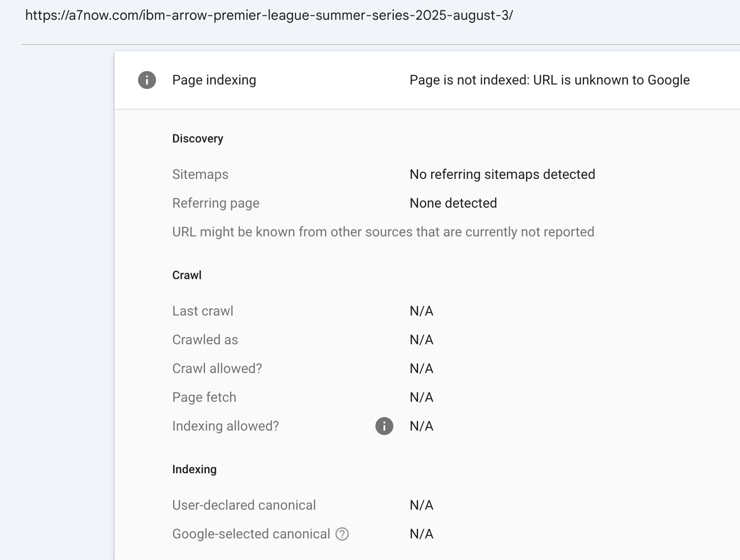Click the Page indexing header label
The image size is (740, 560).
pos(214,80)
